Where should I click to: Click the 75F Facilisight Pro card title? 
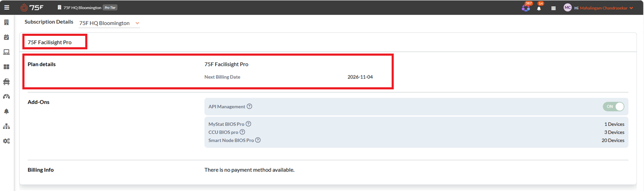click(x=50, y=42)
